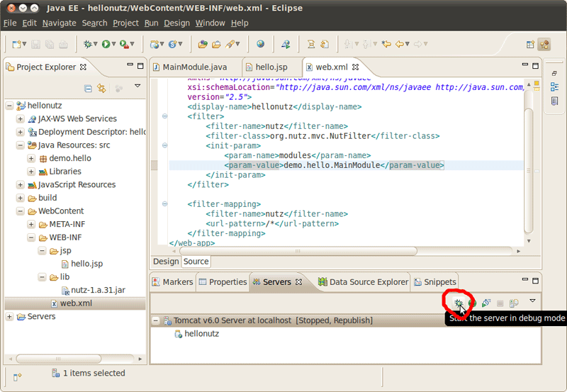
Task: Click the green Run button in main toolbar
Action: tap(106, 44)
